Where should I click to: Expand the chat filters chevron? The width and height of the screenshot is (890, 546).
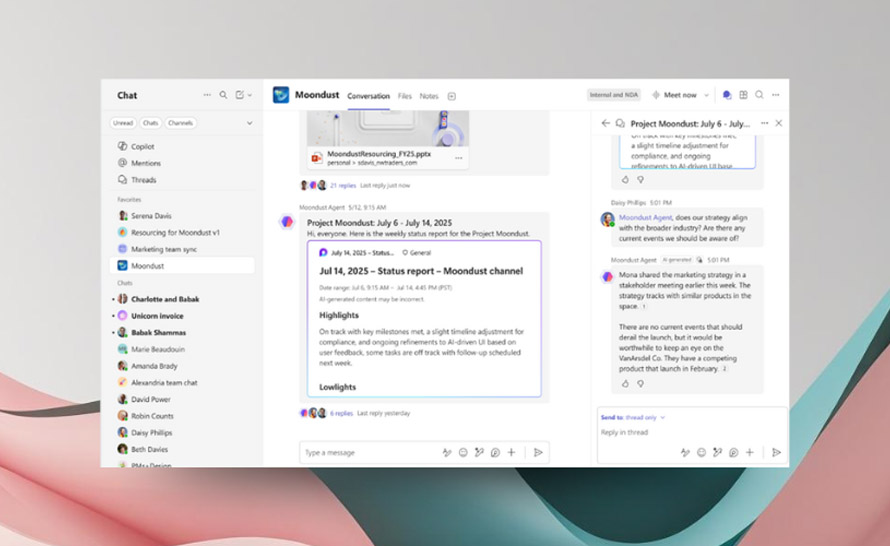(249, 123)
